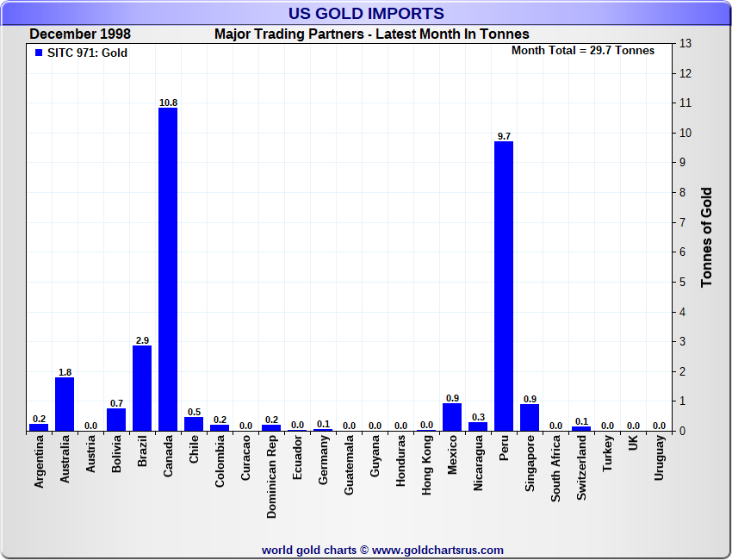Select the Month Total = 29.7 Tonnes text

click(583, 51)
